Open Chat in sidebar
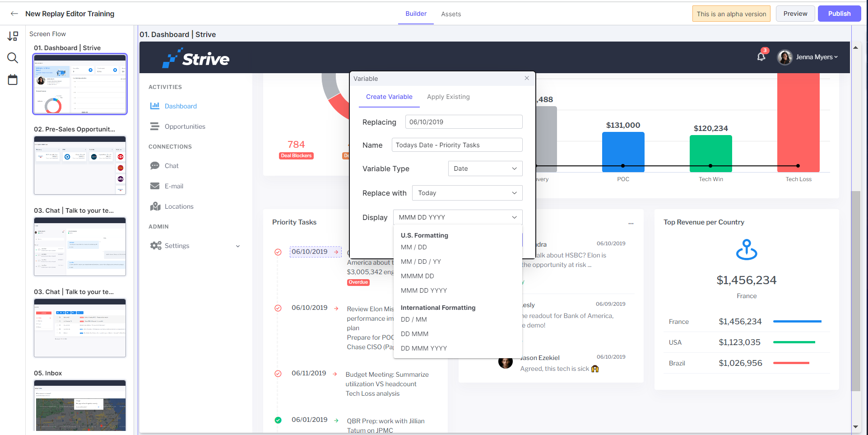This screenshot has height=435, width=868. pyautogui.click(x=172, y=166)
